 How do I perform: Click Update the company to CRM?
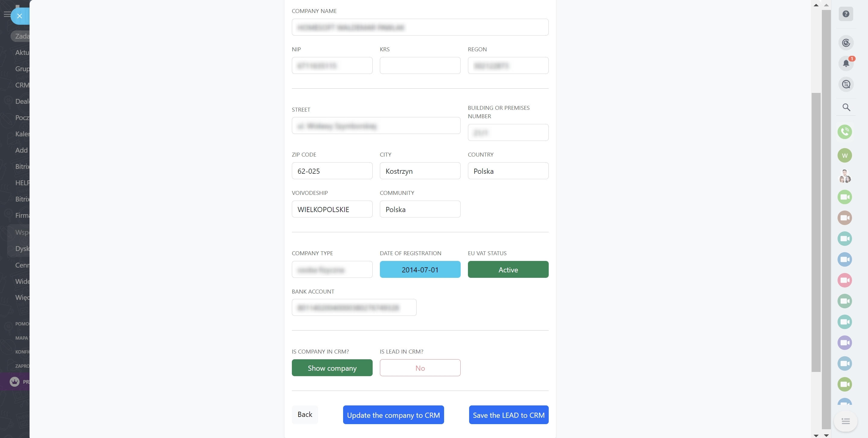click(x=393, y=415)
